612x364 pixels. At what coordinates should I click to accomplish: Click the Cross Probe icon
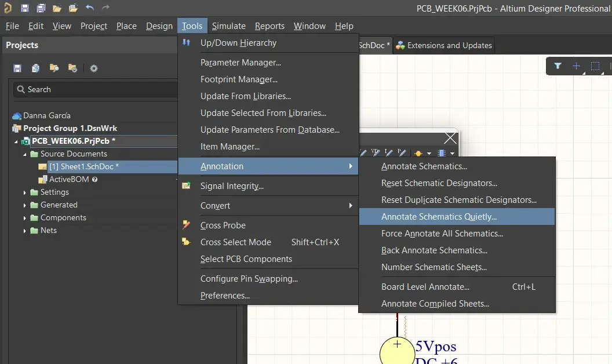point(186,224)
